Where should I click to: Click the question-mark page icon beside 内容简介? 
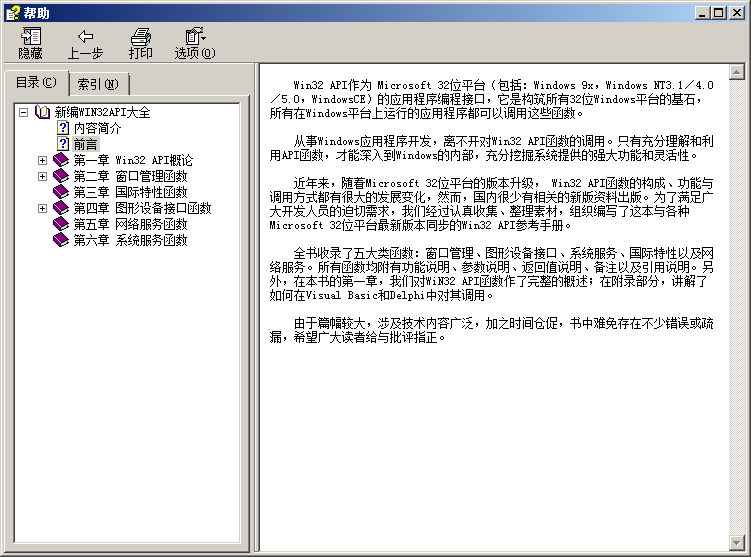(x=63, y=128)
